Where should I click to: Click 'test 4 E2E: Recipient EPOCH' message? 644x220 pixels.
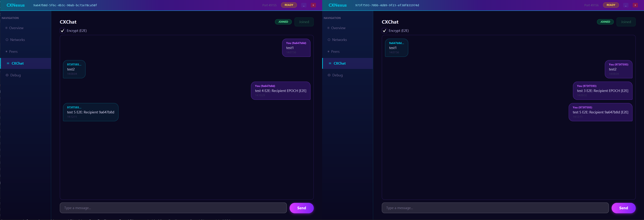coord(281,91)
